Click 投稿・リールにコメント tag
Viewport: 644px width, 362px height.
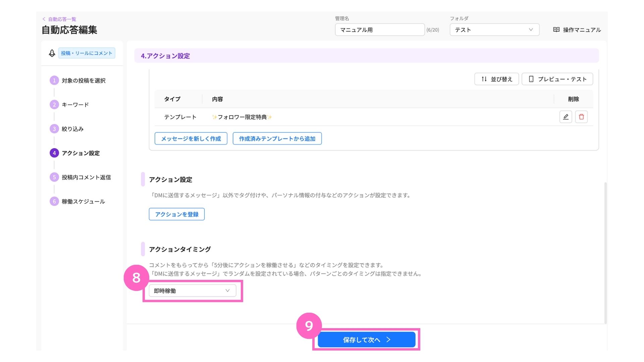click(87, 53)
